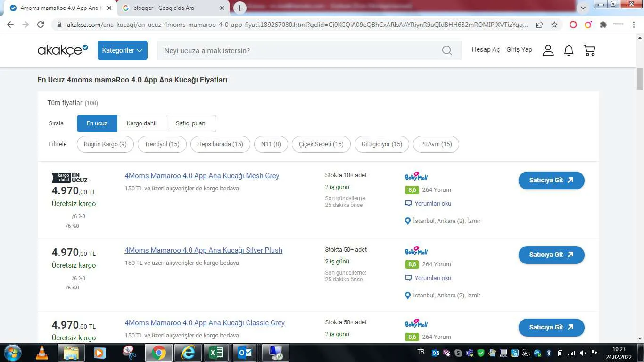Sort by En ucuz
Viewport: 644px width, 362px height.
[97, 123]
